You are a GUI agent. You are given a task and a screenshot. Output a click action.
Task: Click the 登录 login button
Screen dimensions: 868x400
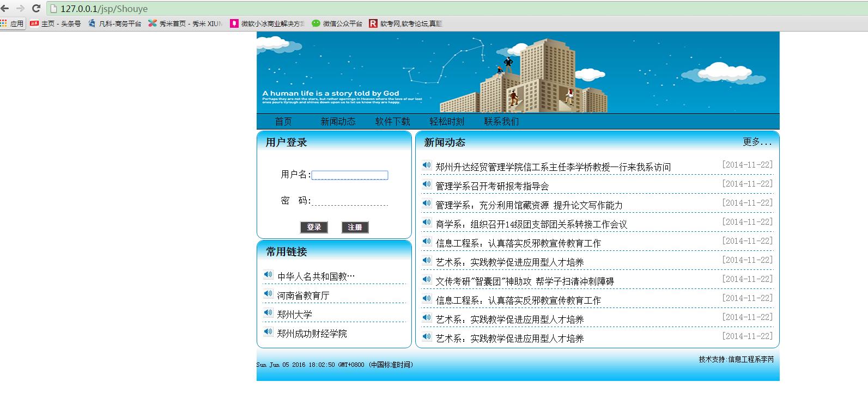pos(314,227)
